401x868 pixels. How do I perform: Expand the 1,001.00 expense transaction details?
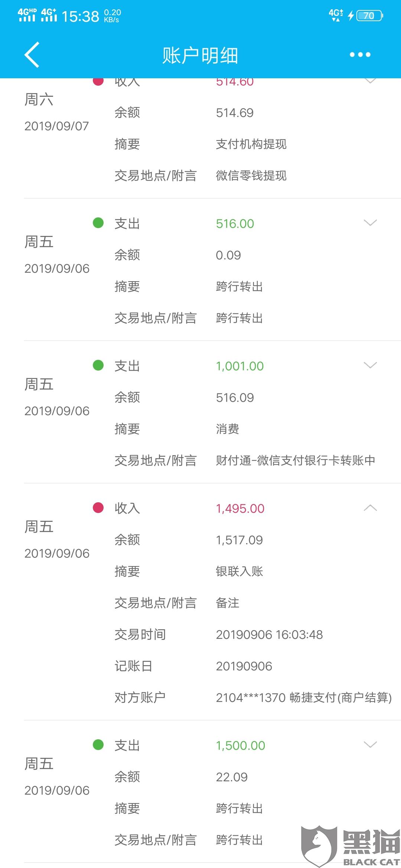tap(370, 365)
